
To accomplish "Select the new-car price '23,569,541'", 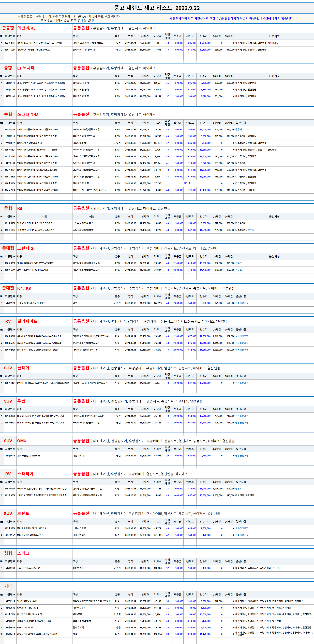I will coord(145,129).
